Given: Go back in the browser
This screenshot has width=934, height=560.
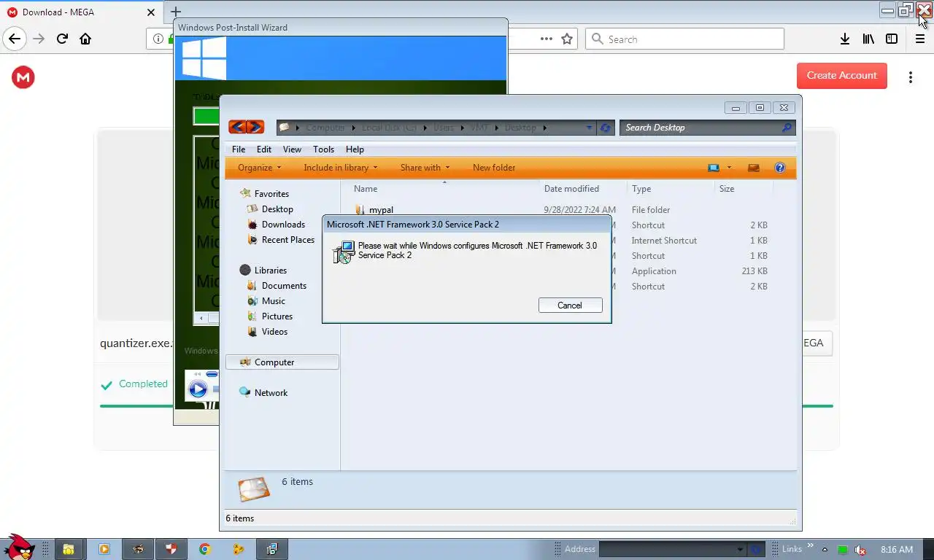Looking at the screenshot, I should tap(15, 39).
